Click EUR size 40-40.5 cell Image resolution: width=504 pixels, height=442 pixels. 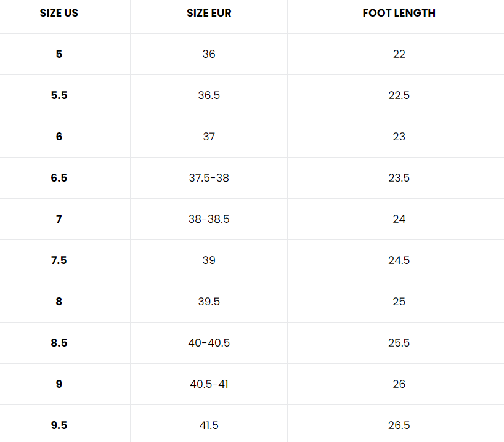209,343
